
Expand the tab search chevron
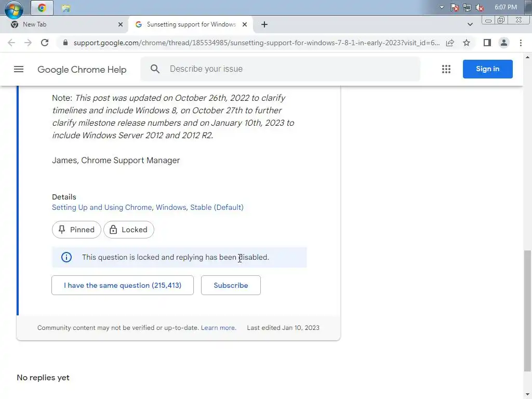(x=470, y=24)
